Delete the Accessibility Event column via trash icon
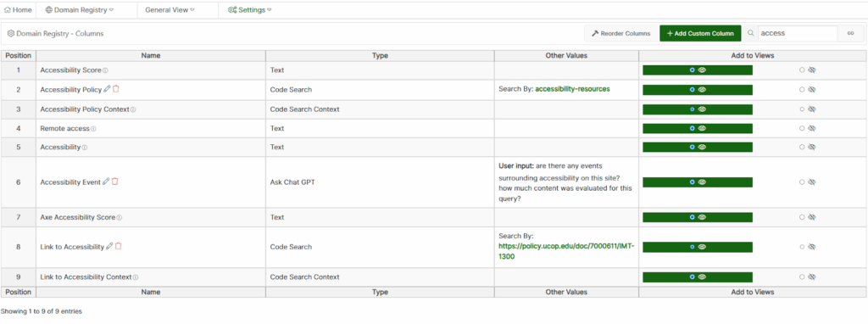This screenshot has height=324, width=868. [114, 182]
